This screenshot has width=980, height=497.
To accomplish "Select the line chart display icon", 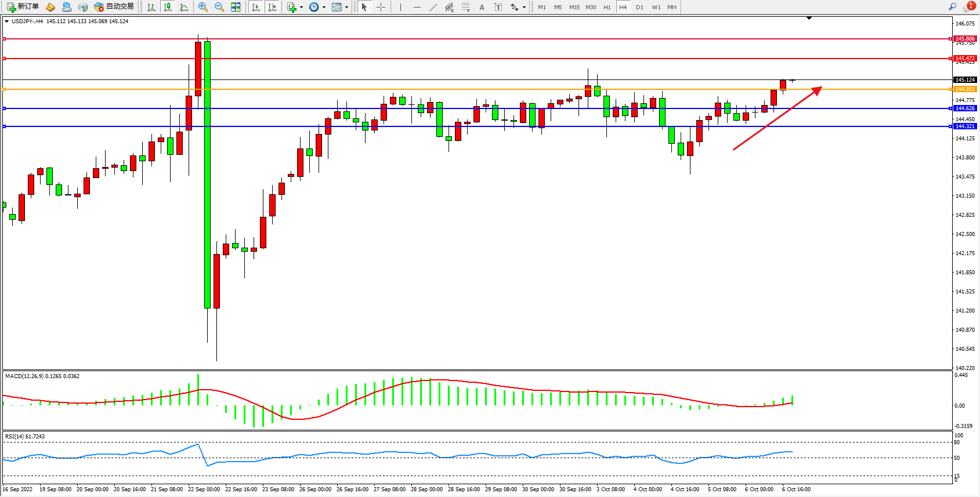I will [x=184, y=7].
